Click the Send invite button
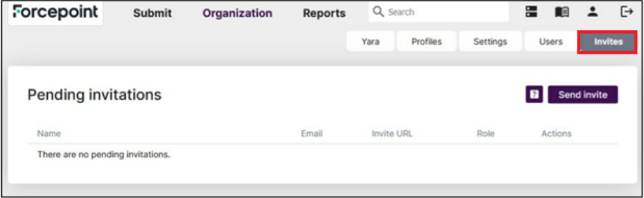The height and width of the screenshot is (198, 644). (582, 94)
